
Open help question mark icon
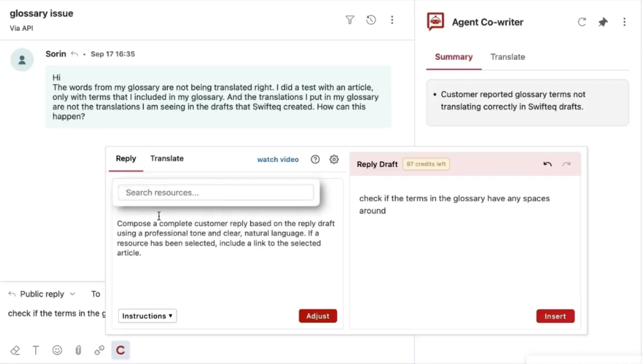[315, 159]
